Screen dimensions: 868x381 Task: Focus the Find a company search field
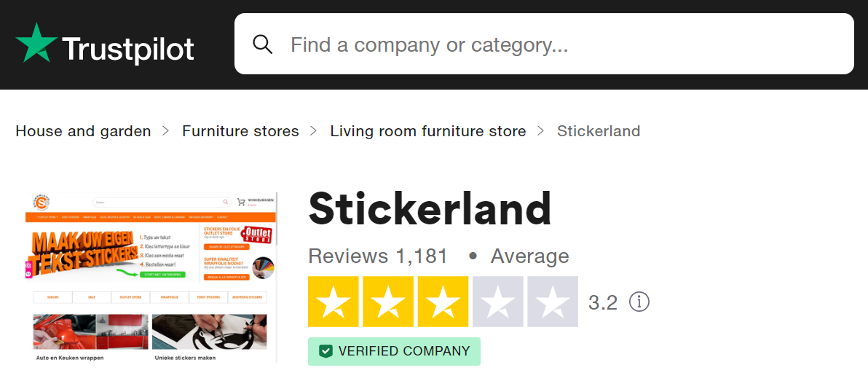pyautogui.click(x=544, y=44)
